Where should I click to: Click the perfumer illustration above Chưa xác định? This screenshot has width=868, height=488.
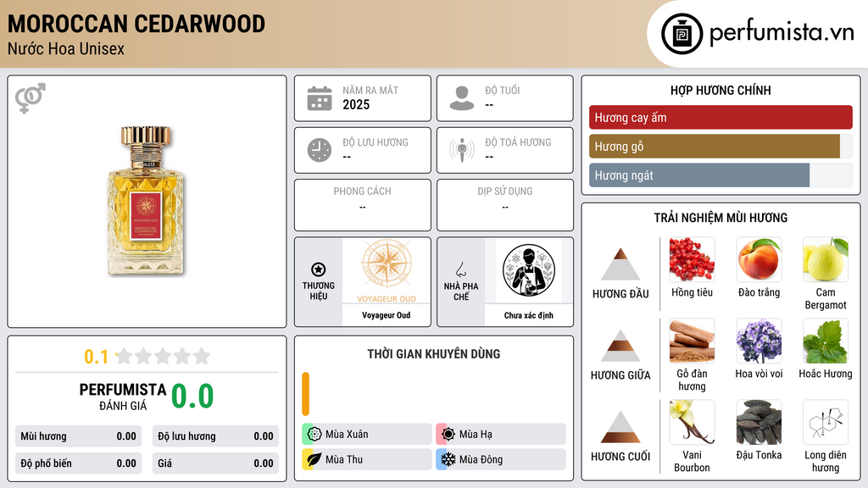[x=529, y=270]
